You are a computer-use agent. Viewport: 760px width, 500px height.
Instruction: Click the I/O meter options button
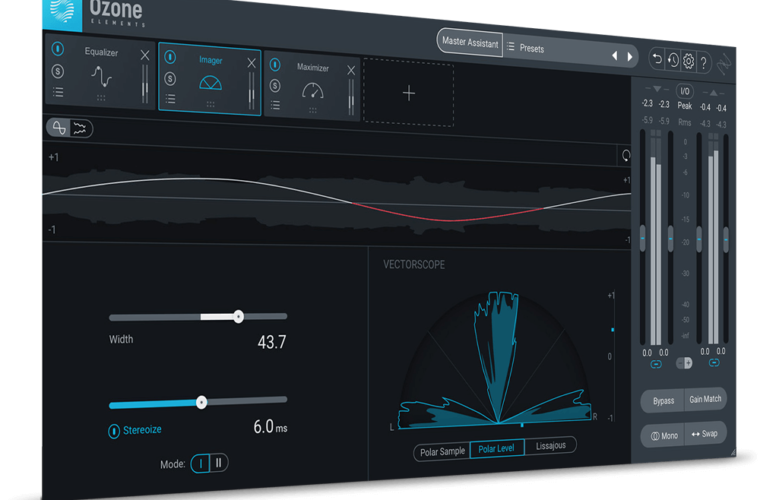click(x=684, y=91)
